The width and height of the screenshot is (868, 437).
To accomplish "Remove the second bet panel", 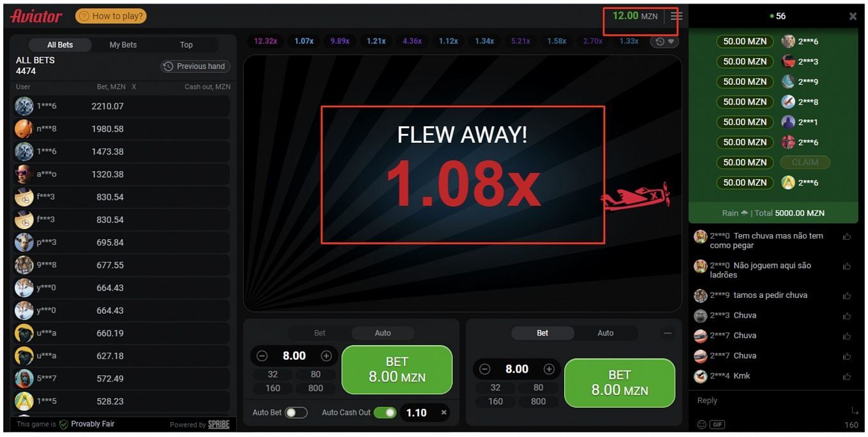I will pyautogui.click(x=668, y=333).
